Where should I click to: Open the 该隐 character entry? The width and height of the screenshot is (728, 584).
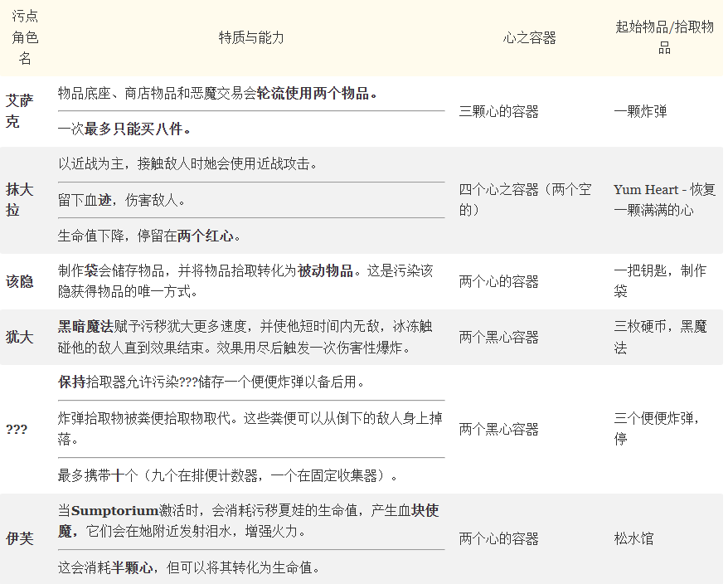pyautogui.click(x=19, y=281)
